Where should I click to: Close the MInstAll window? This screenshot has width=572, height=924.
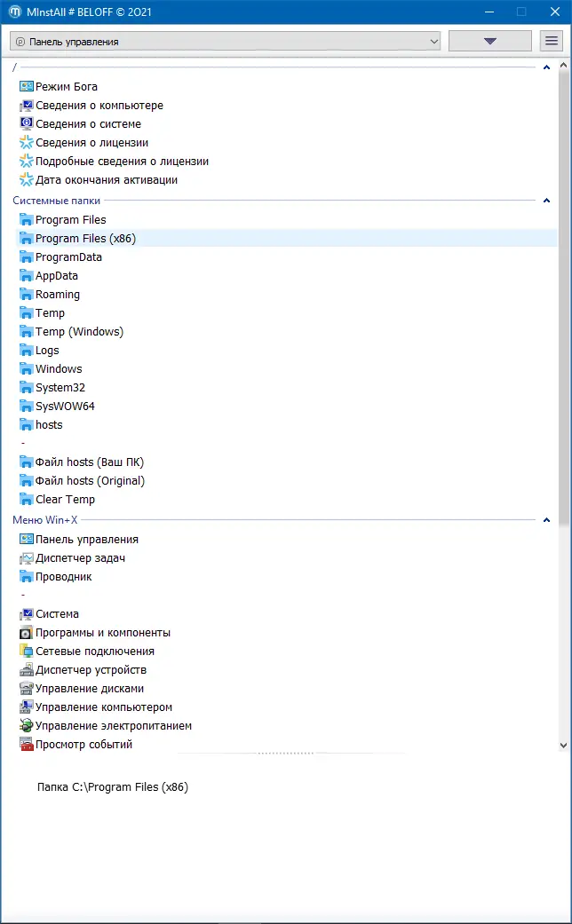coord(555,12)
